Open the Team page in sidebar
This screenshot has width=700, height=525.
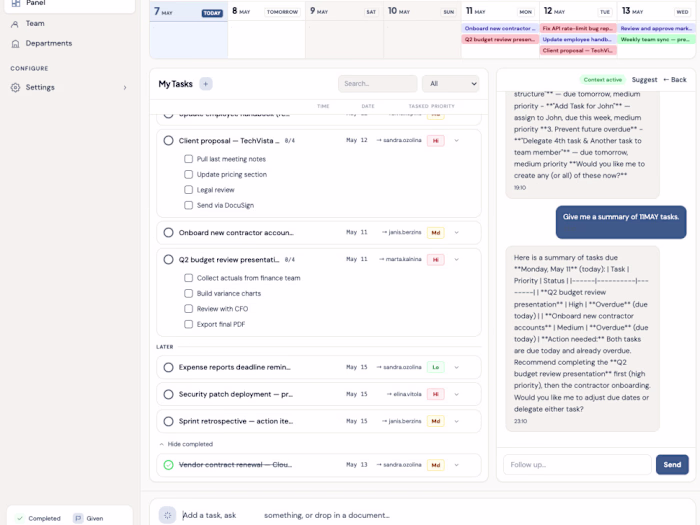(35, 23)
